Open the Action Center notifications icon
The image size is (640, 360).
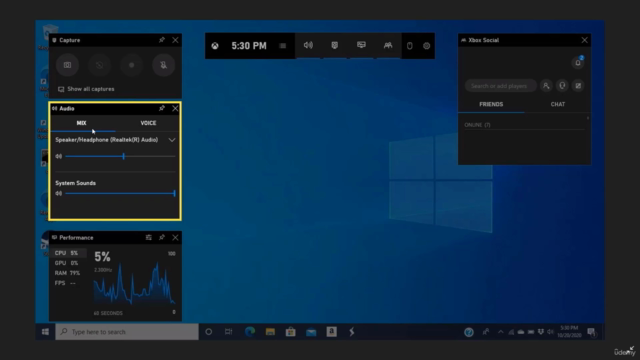591,332
